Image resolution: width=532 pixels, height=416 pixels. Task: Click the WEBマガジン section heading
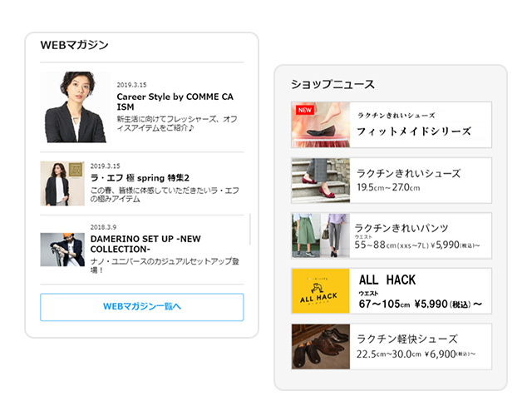point(74,45)
